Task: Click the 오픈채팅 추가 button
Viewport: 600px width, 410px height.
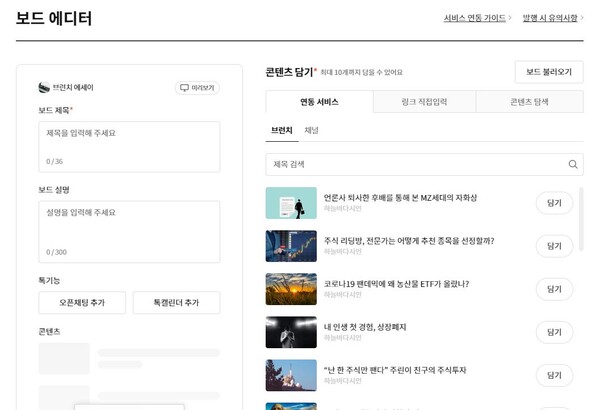Action: (x=82, y=303)
